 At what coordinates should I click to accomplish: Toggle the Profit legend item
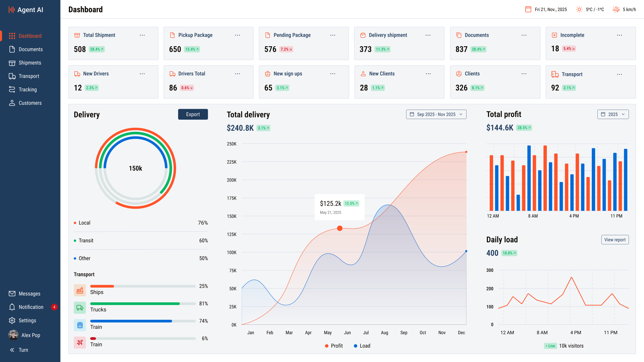(334, 346)
